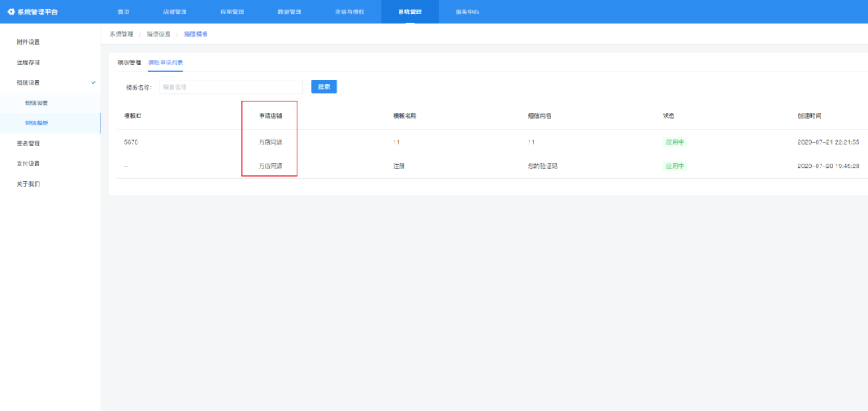Viewport: 868px width, 411px height.
Task: Click the 短信设置 breadcrumb link
Action: [x=158, y=35]
